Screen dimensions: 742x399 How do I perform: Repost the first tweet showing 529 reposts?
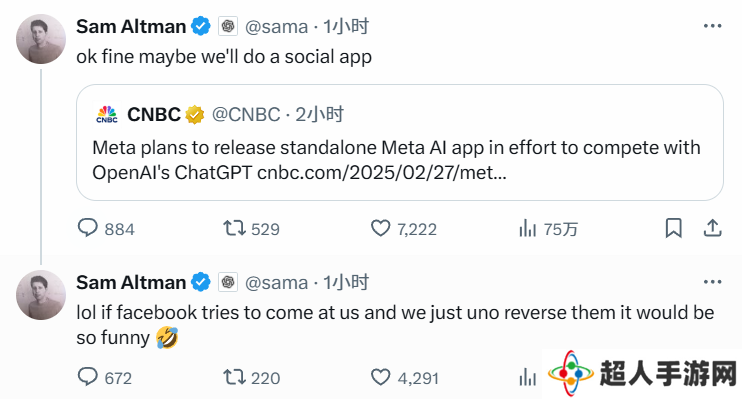click(235, 228)
